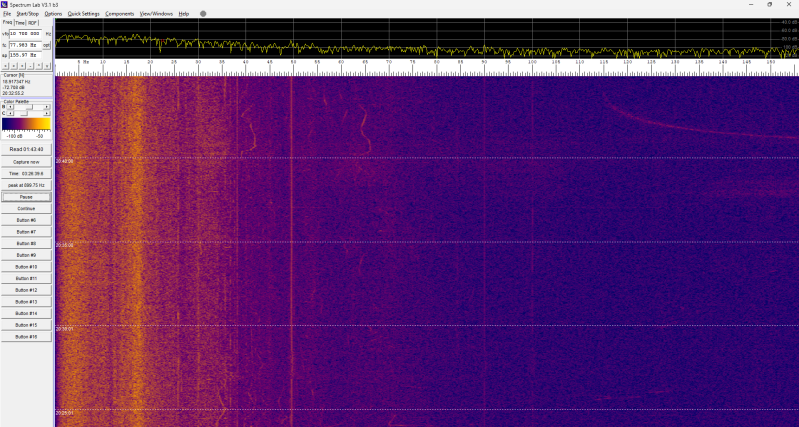Viewport: 799px width, 427px height.
Task: Click the -100 dB palette scale label
Action: coord(14,136)
